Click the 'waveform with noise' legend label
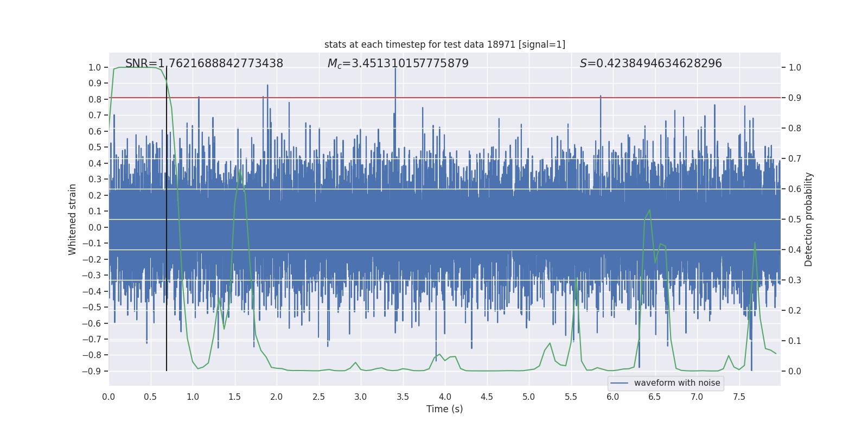 [676, 383]
